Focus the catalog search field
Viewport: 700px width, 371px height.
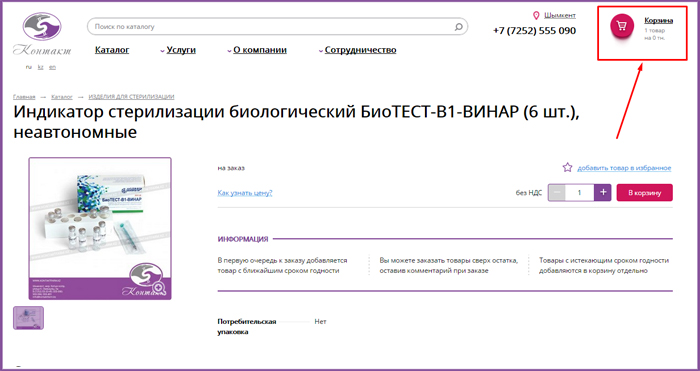tap(277, 27)
